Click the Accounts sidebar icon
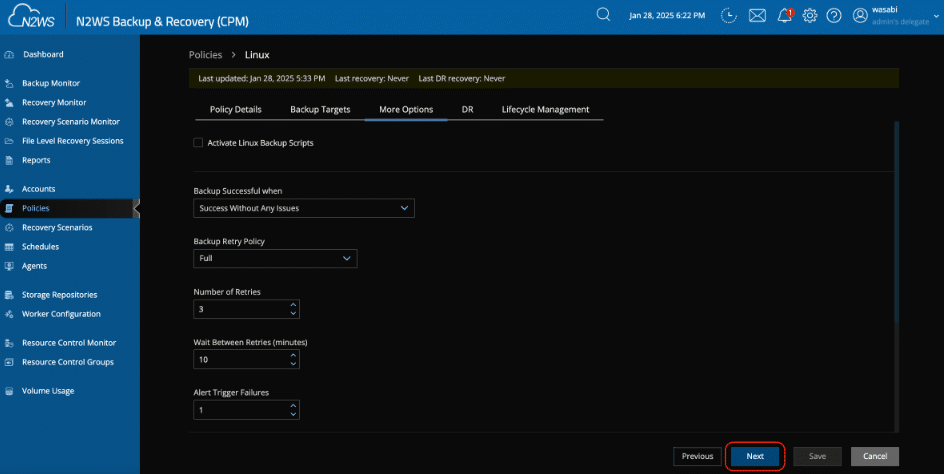 pyautogui.click(x=8, y=189)
